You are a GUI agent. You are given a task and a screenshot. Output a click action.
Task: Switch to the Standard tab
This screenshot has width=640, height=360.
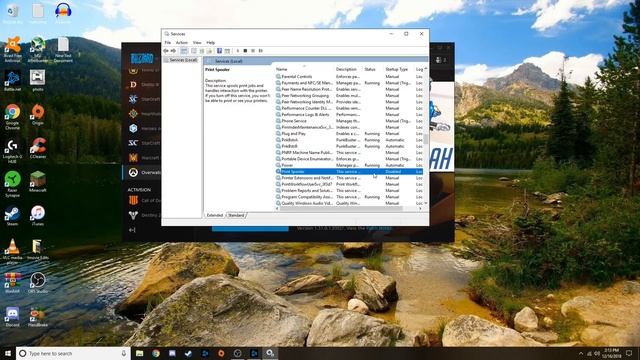(x=236, y=215)
